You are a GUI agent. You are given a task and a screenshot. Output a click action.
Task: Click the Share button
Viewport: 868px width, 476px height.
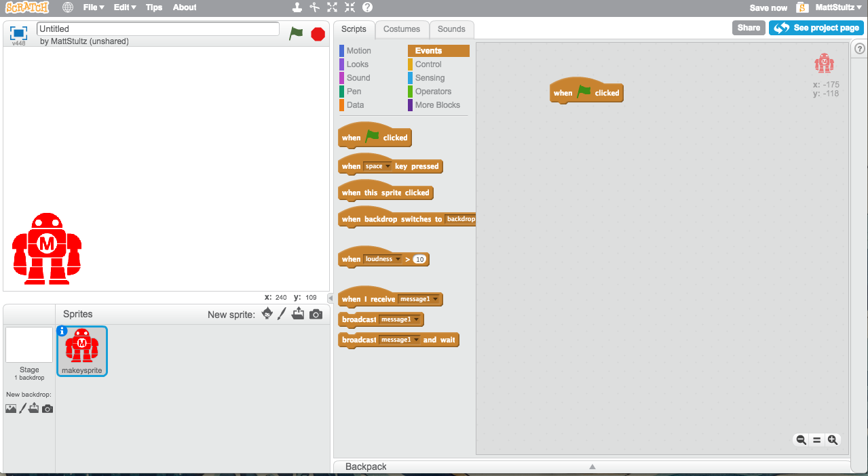click(x=749, y=28)
